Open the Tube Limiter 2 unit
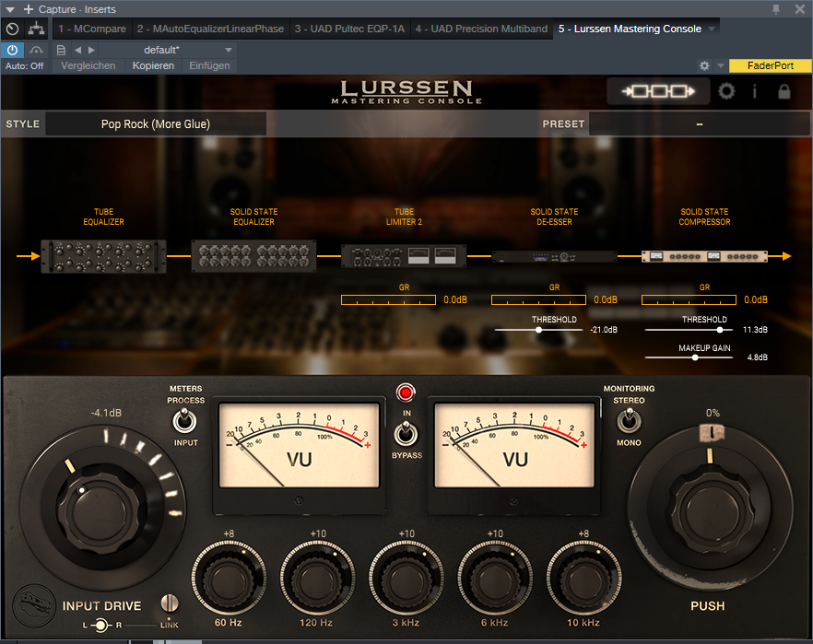Viewport: 813px width, 644px height. click(404, 256)
